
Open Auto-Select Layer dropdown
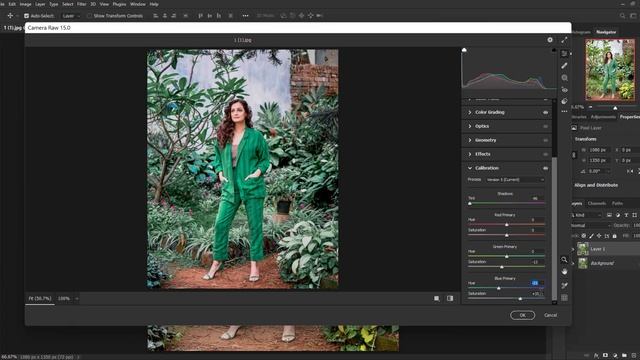pos(71,16)
